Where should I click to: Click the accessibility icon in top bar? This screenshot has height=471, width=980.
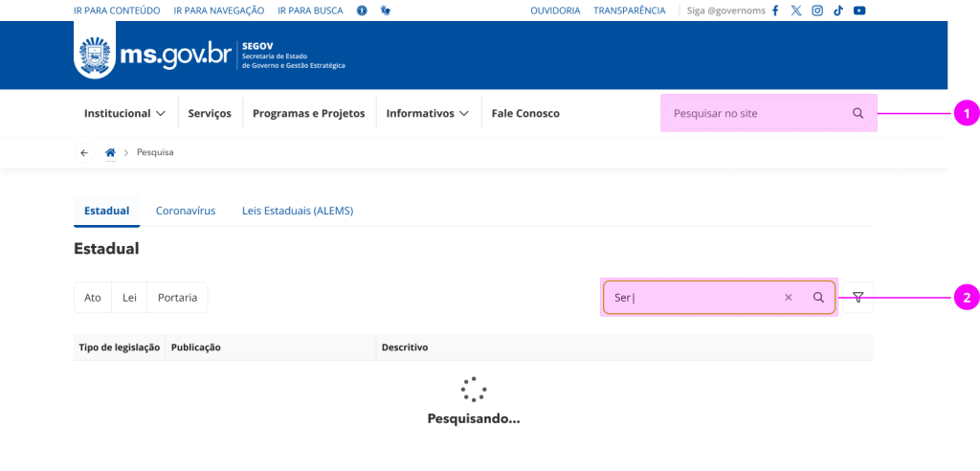(x=362, y=11)
